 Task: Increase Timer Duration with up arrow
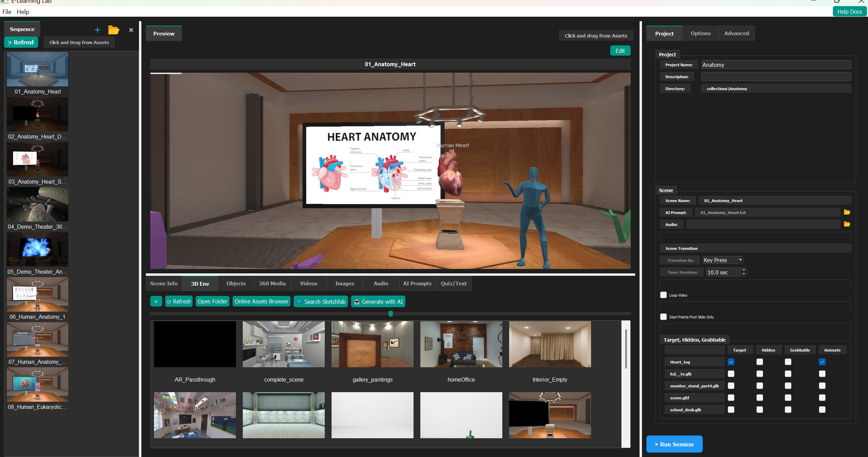point(744,270)
